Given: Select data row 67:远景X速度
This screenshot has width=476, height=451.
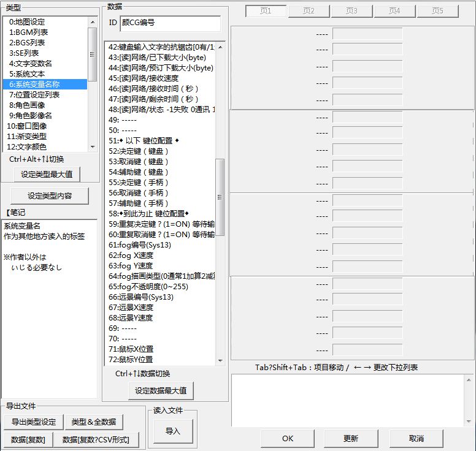Looking at the screenshot, I should click(x=160, y=307).
